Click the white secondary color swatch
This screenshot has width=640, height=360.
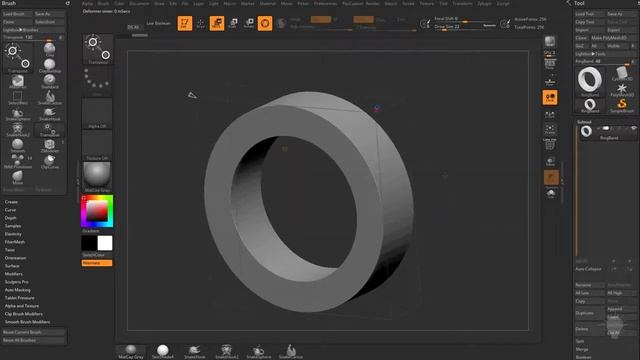(x=105, y=243)
